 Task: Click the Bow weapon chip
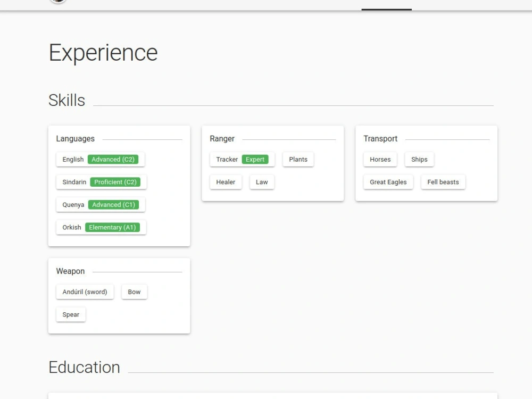pyautogui.click(x=135, y=292)
